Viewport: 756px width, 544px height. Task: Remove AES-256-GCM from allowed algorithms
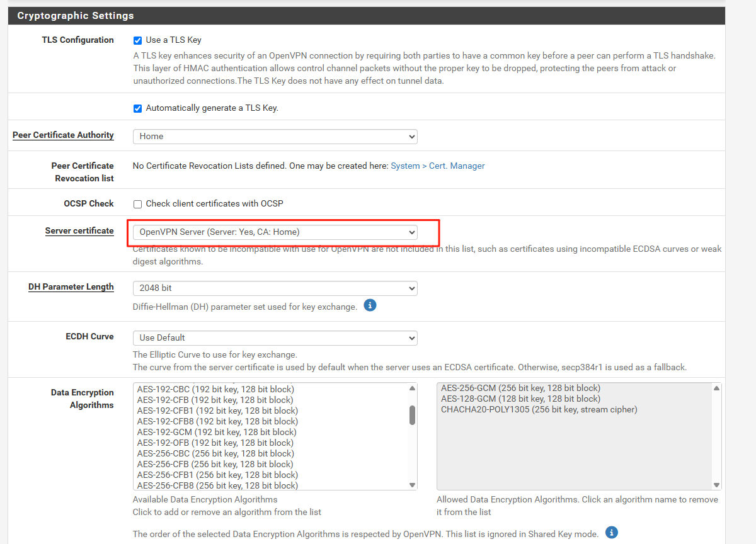coord(520,388)
